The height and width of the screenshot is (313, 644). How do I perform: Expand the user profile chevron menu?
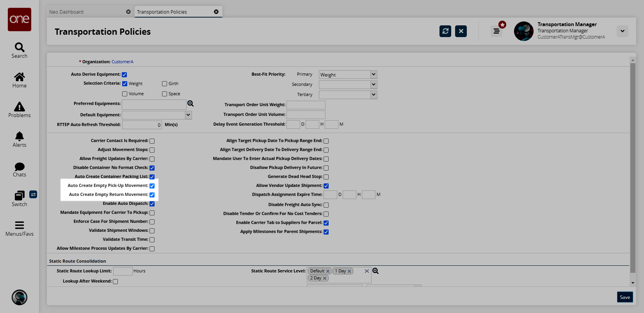click(622, 31)
